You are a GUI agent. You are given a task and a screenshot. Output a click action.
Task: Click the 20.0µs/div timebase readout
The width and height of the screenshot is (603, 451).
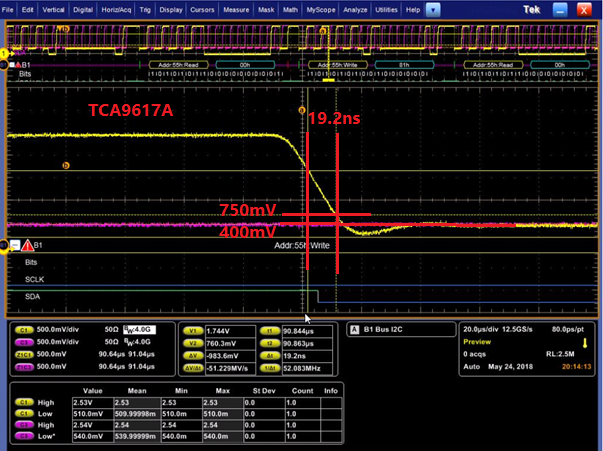482,329
